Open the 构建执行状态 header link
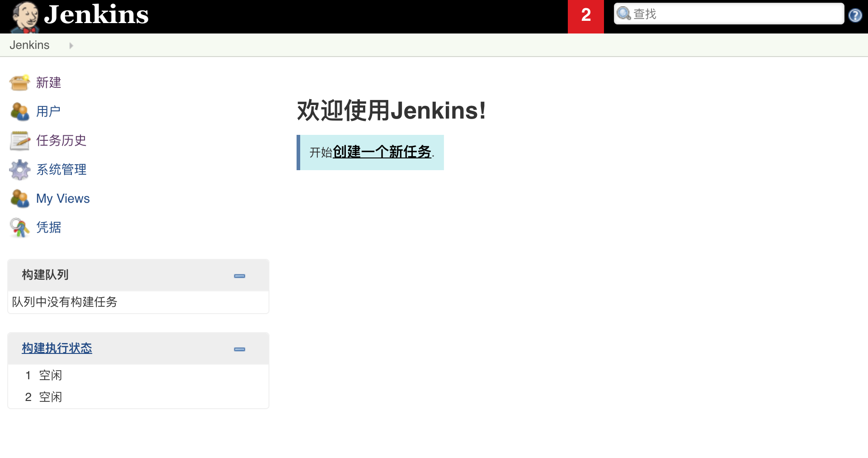Image resolution: width=868 pixels, height=458 pixels. tap(57, 348)
